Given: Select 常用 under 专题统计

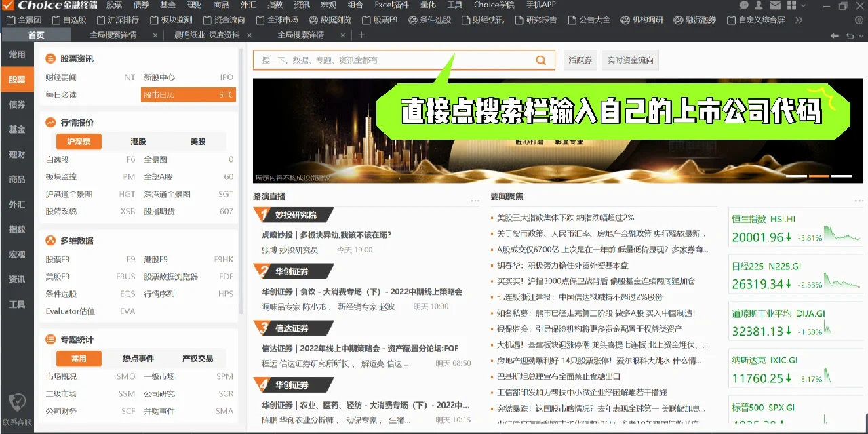Looking at the screenshot, I should 79,359.
